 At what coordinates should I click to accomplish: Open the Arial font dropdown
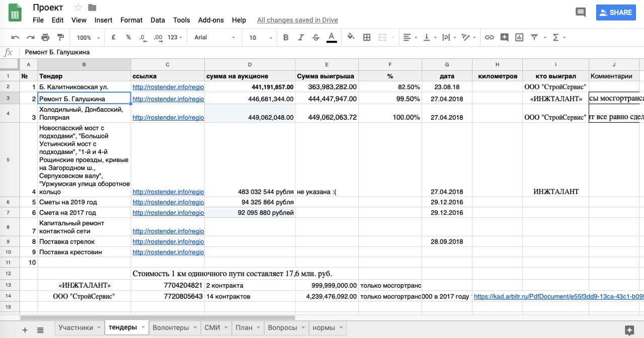pyautogui.click(x=215, y=38)
